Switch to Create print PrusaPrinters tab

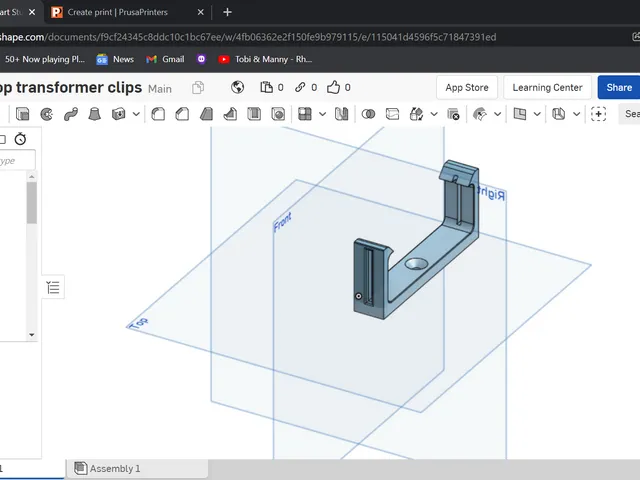[118, 12]
